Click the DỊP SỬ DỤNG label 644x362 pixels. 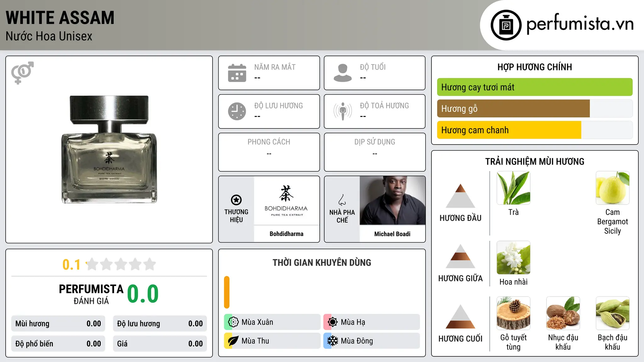click(x=375, y=142)
